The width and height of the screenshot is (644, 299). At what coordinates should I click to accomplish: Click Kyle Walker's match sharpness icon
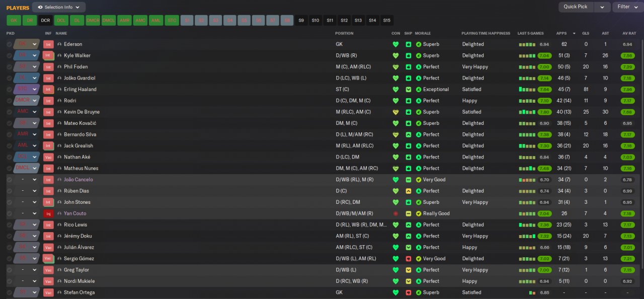point(409,55)
